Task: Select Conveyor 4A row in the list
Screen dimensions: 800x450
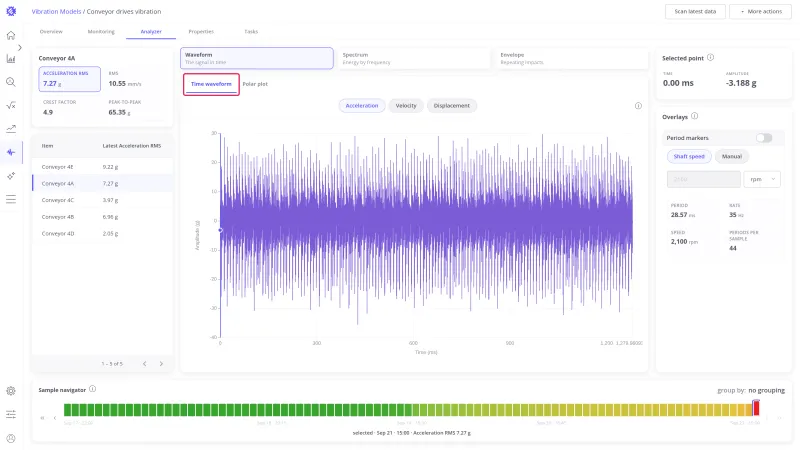Action: (103, 183)
